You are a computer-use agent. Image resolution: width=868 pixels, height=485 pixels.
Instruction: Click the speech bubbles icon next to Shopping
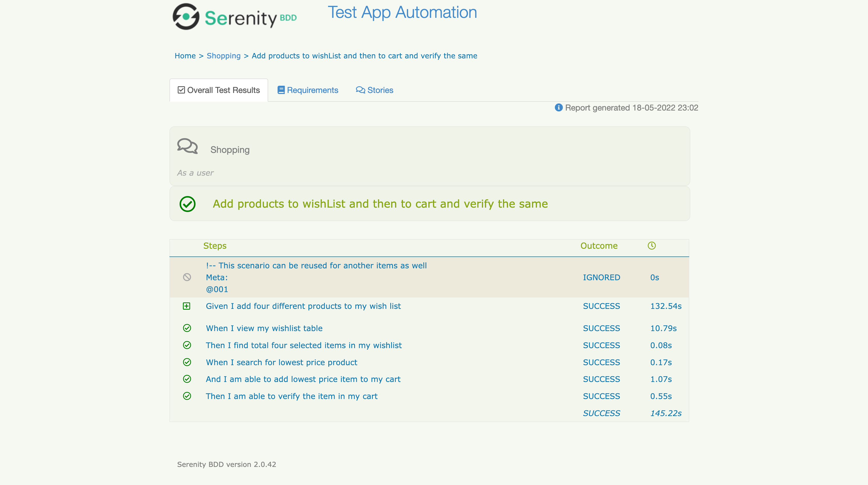(187, 146)
